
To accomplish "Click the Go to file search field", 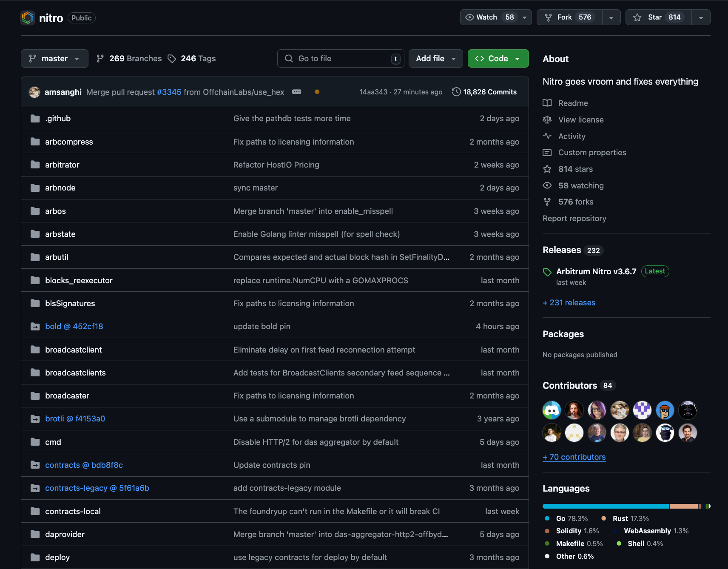I will (341, 59).
